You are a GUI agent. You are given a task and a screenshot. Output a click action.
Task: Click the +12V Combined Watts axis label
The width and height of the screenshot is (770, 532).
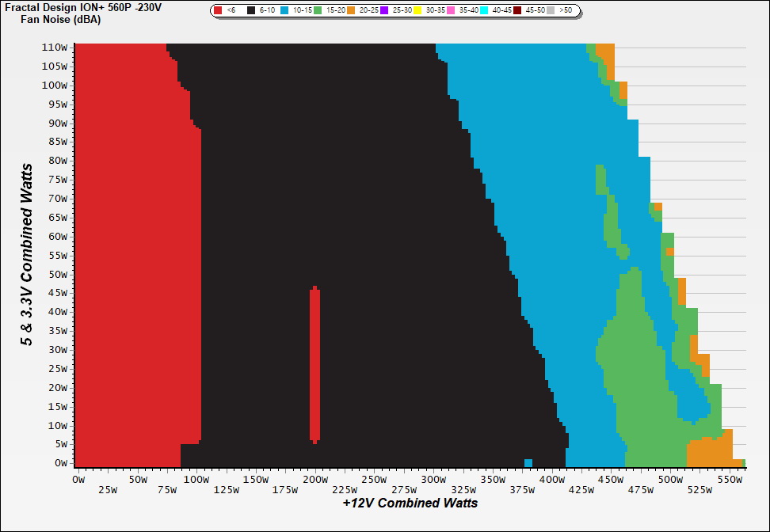coord(410,503)
